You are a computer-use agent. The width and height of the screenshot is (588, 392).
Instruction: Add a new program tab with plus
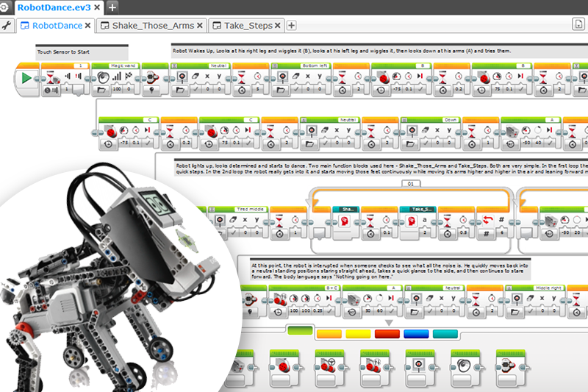click(291, 26)
